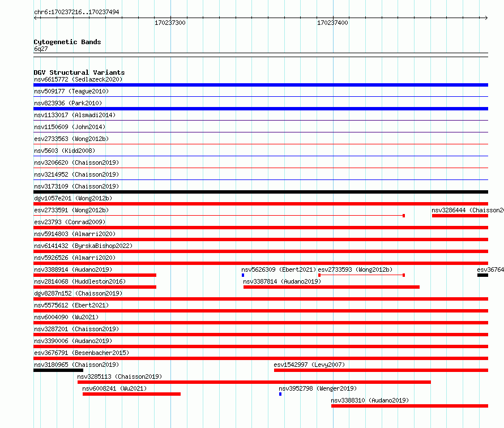Open nsv1150609 (John2014) variant
The width and height of the screenshot is (504, 428).
70,127
